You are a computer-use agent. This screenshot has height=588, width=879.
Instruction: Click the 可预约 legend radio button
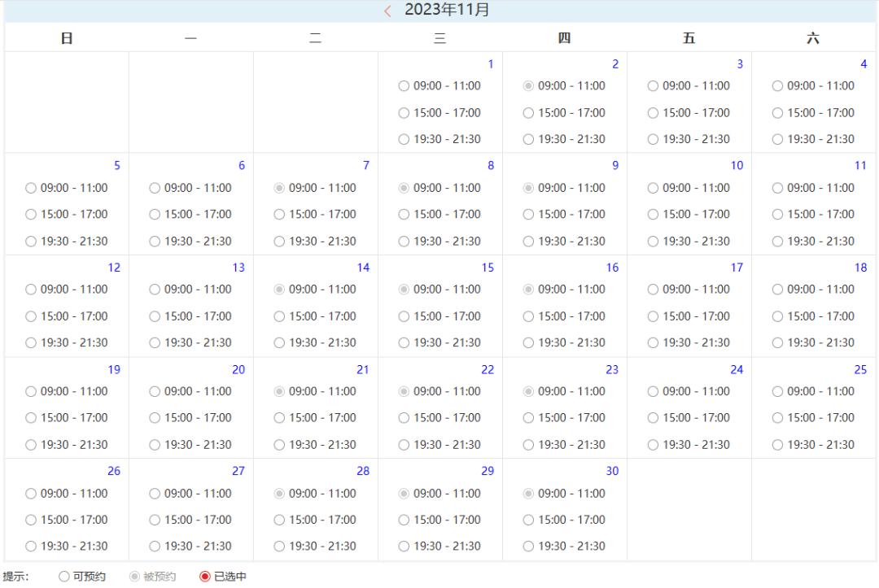[64, 577]
